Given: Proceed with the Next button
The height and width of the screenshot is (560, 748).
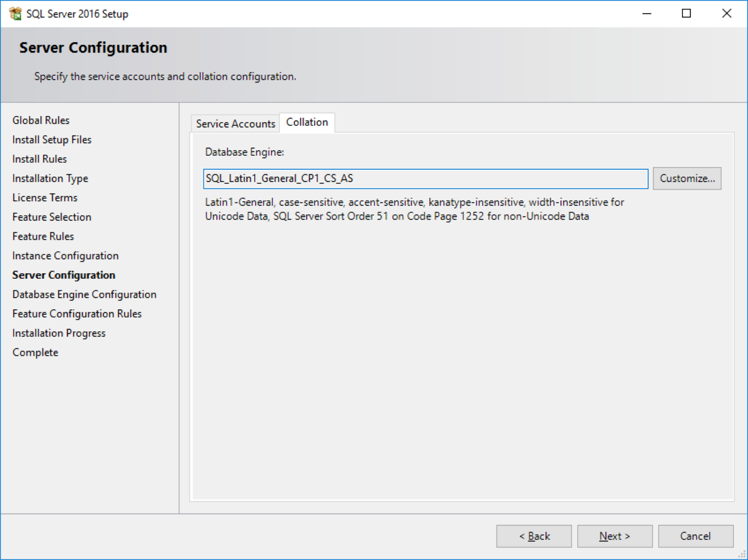Looking at the screenshot, I should [x=615, y=536].
